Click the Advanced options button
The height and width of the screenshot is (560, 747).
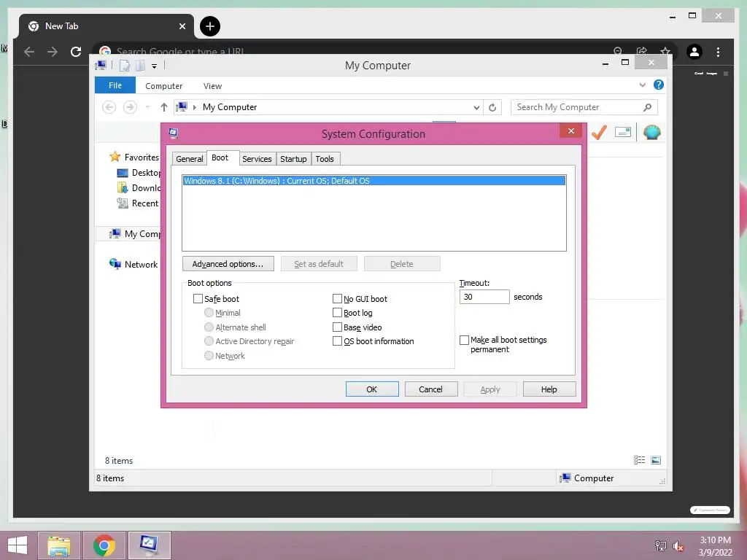point(228,264)
